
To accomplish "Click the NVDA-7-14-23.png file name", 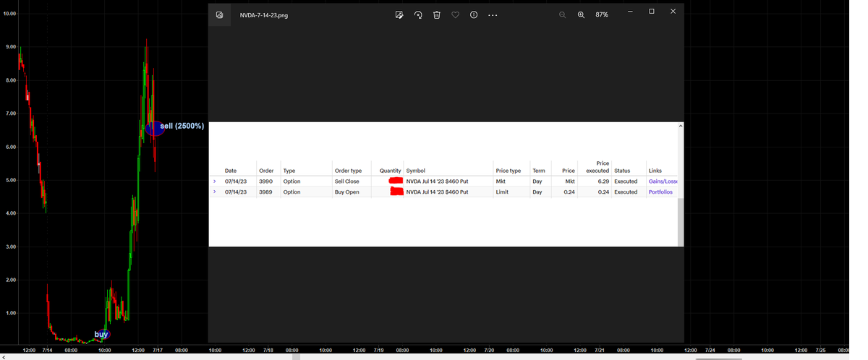I will click(x=264, y=15).
